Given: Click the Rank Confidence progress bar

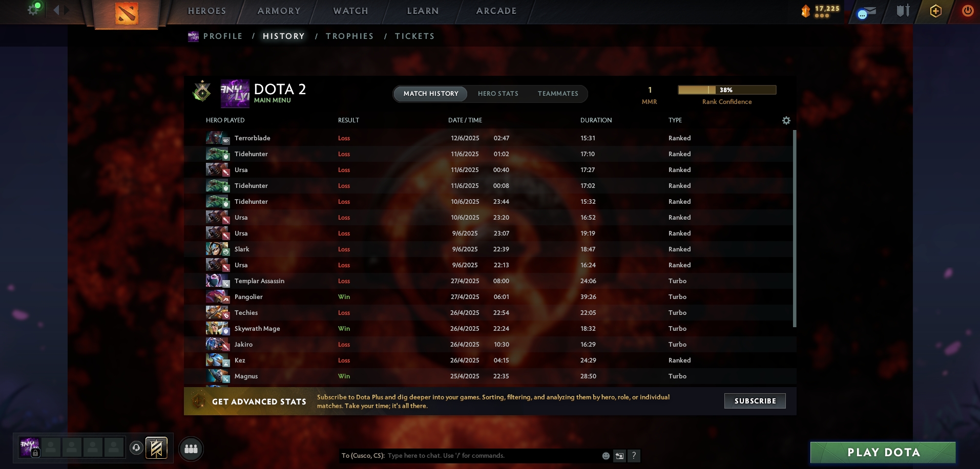Looking at the screenshot, I should (727, 90).
